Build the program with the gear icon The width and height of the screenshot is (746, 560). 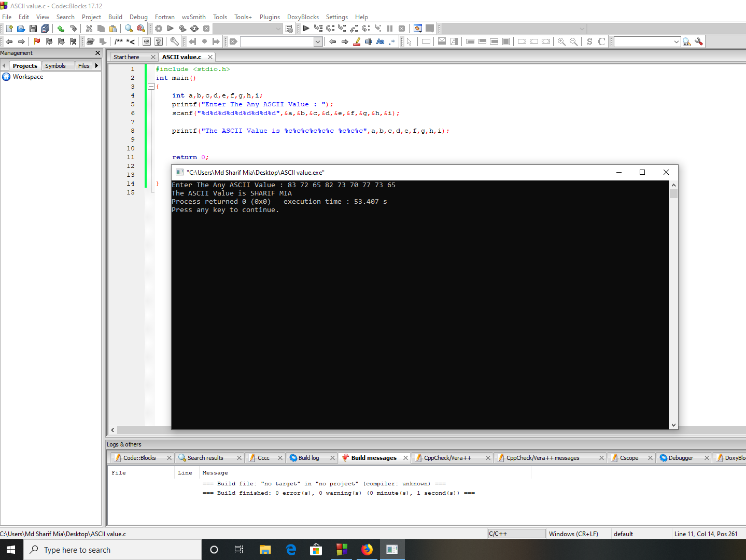click(159, 29)
